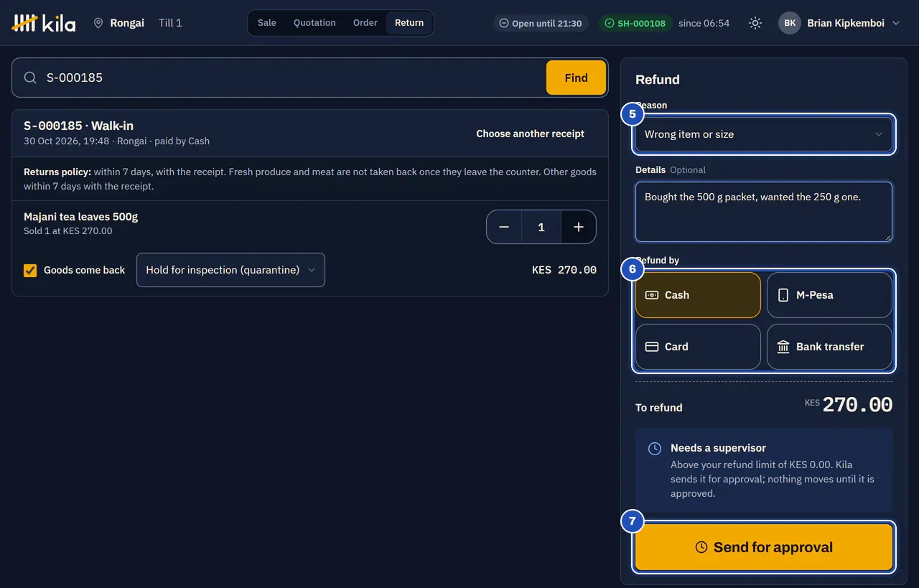Click the 'Needs a supervisor' notice heading
The image size is (919, 588).
point(718,448)
